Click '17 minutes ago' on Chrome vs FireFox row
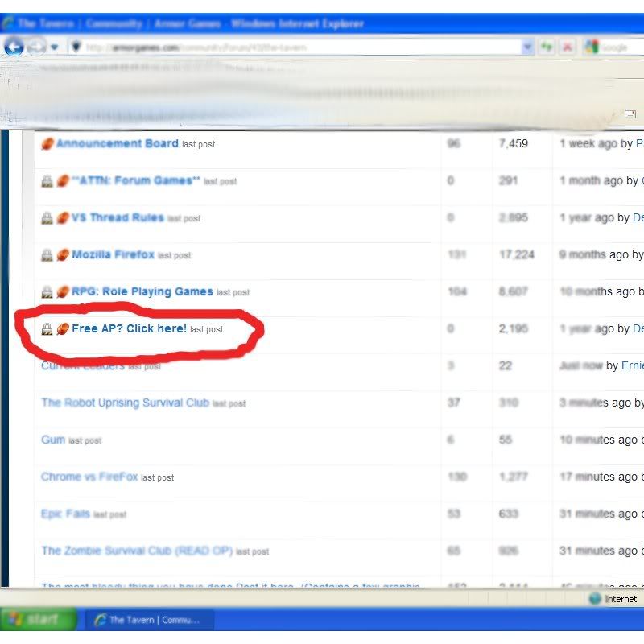Screen dimensions: 644x644 [x=598, y=477]
